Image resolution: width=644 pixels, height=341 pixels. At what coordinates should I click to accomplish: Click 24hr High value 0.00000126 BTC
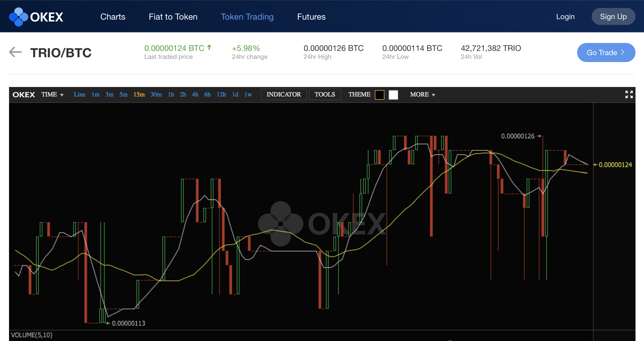[x=333, y=48]
